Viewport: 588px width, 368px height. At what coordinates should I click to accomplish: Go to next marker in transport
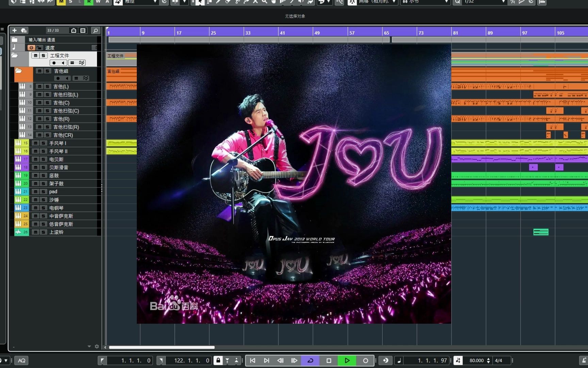pyautogui.click(x=266, y=361)
